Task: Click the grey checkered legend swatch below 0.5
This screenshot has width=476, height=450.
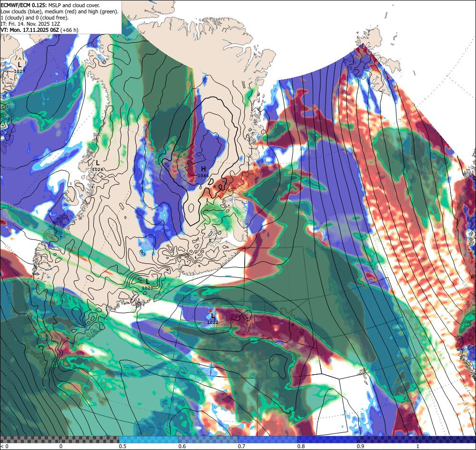Action: (x=59, y=440)
